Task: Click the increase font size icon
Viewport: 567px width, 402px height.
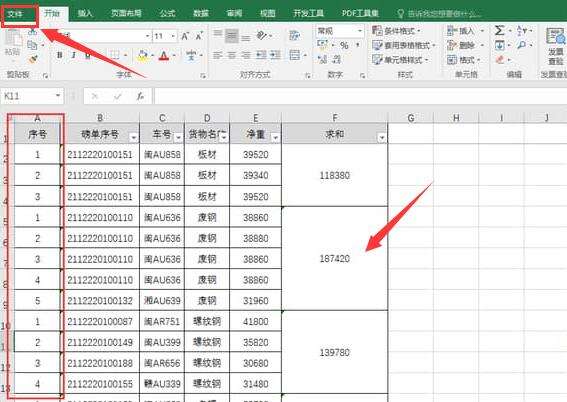Action: tap(185, 36)
